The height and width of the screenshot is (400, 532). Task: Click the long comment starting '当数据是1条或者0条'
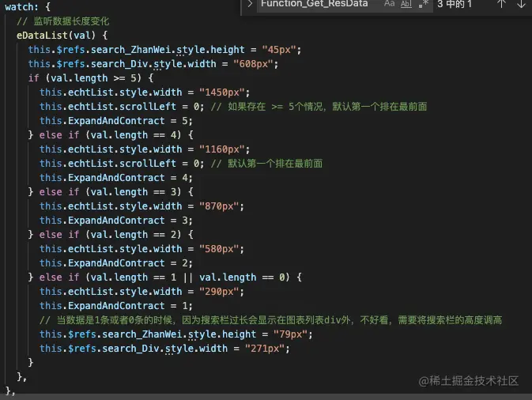(x=271, y=320)
